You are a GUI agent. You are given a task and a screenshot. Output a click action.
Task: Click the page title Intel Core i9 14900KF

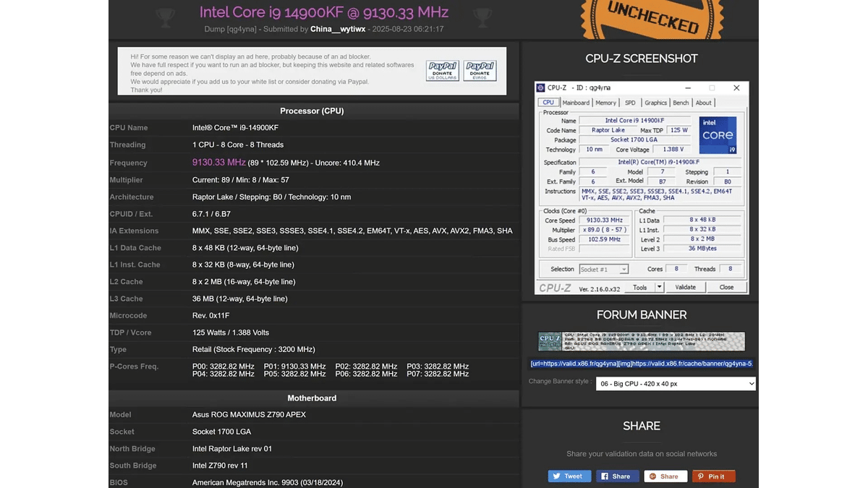click(x=324, y=12)
